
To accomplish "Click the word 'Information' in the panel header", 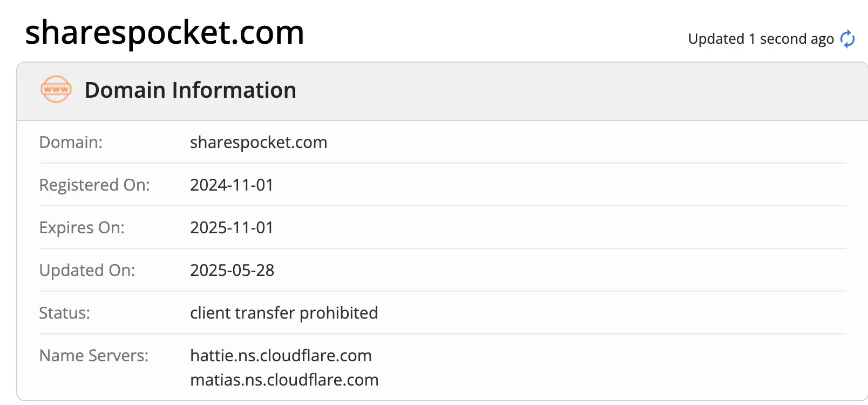I will pyautogui.click(x=234, y=90).
